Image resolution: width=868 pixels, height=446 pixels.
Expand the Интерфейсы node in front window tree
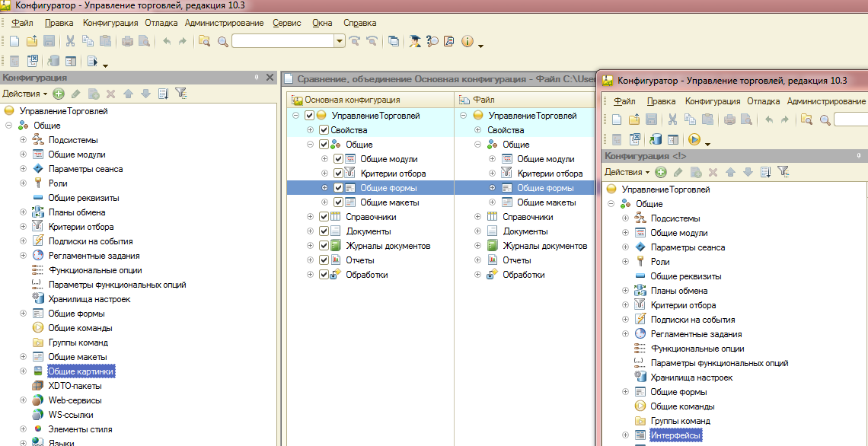[x=626, y=435]
